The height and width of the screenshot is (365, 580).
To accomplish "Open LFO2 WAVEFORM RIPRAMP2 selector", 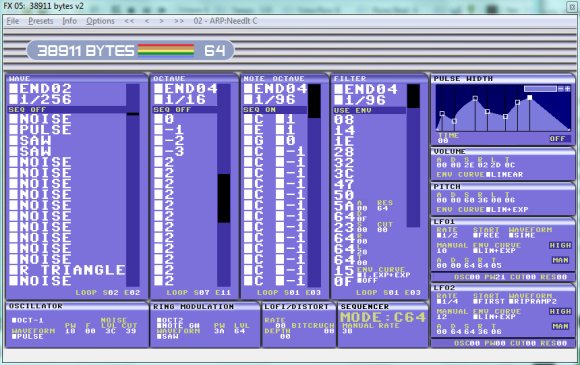I will point(533,301).
